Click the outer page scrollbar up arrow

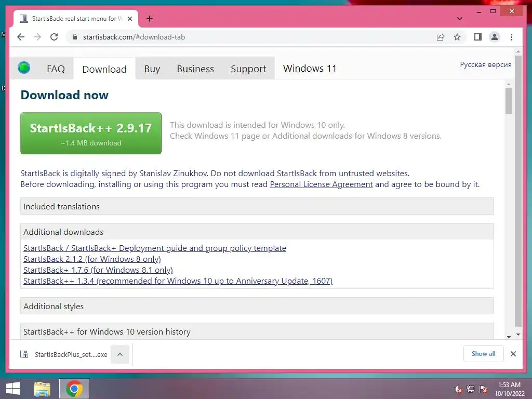pos(518,51)
